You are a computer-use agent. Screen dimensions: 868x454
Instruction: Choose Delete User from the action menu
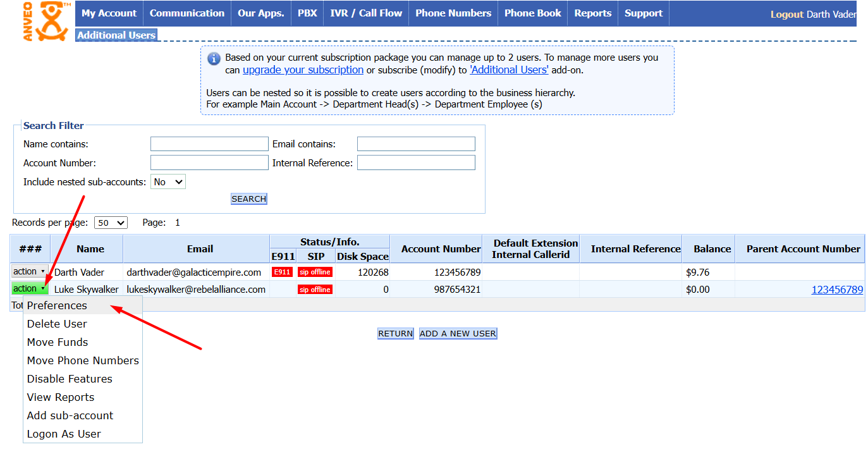83,324
